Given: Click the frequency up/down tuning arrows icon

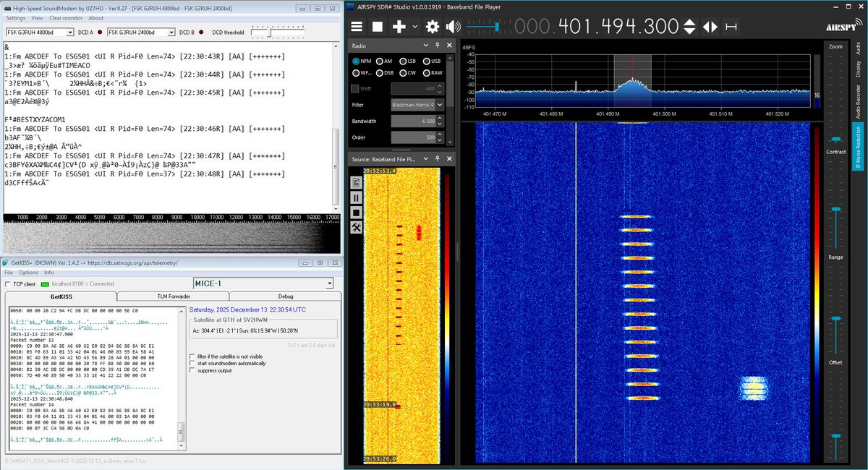Looking at the screenshot, I should [x=689, y=27].
